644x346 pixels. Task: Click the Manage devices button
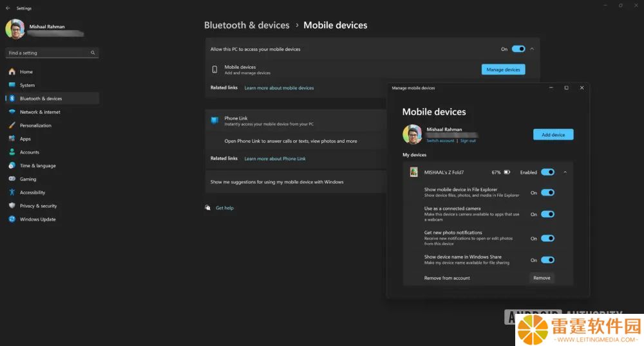[503, 69]
